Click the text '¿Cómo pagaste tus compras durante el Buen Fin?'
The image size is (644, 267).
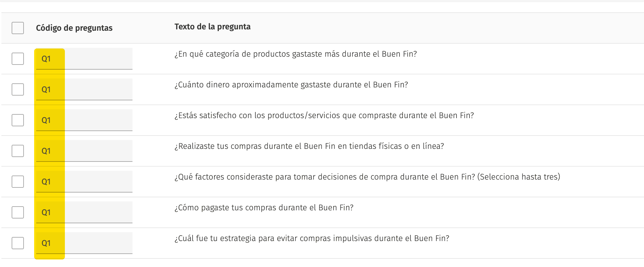pyautogui.click(x=264, y=208)
